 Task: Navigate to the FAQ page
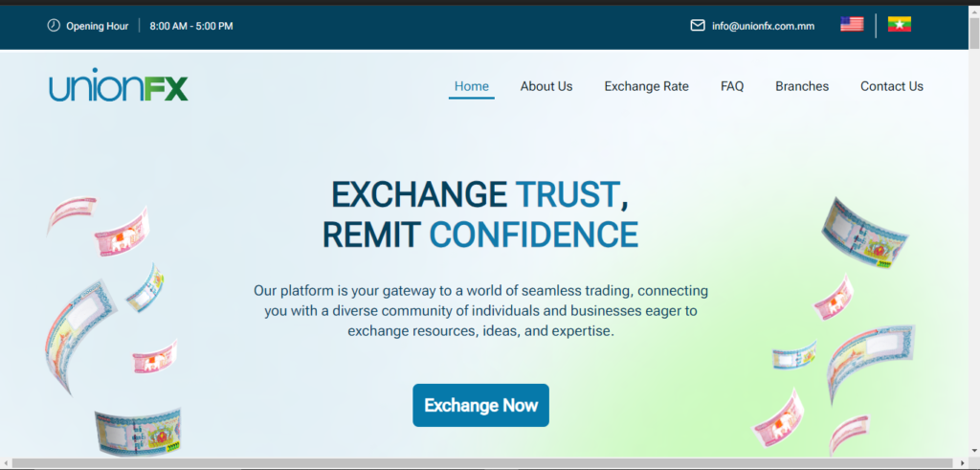point(732,86)
